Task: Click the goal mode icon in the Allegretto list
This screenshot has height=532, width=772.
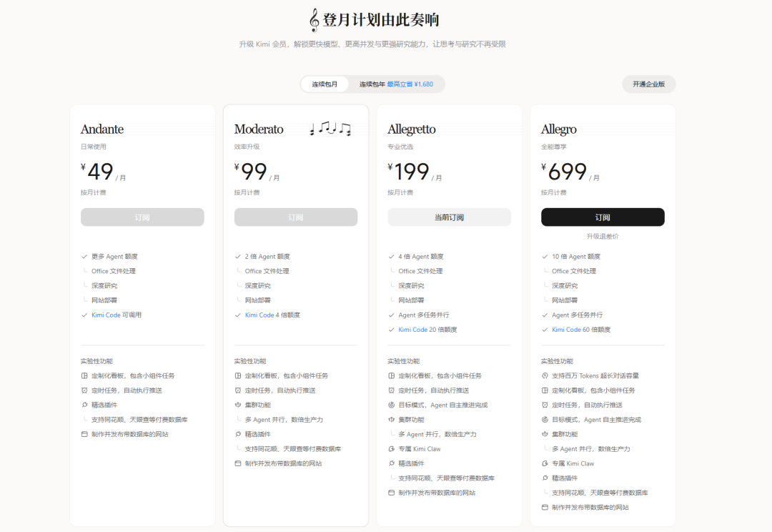Action: point(392,405)
